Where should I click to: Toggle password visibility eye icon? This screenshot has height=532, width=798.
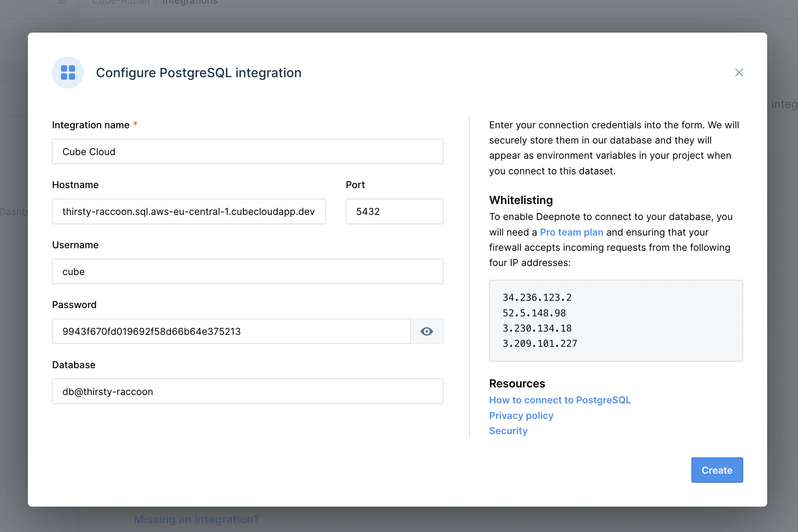pos(427,331)
